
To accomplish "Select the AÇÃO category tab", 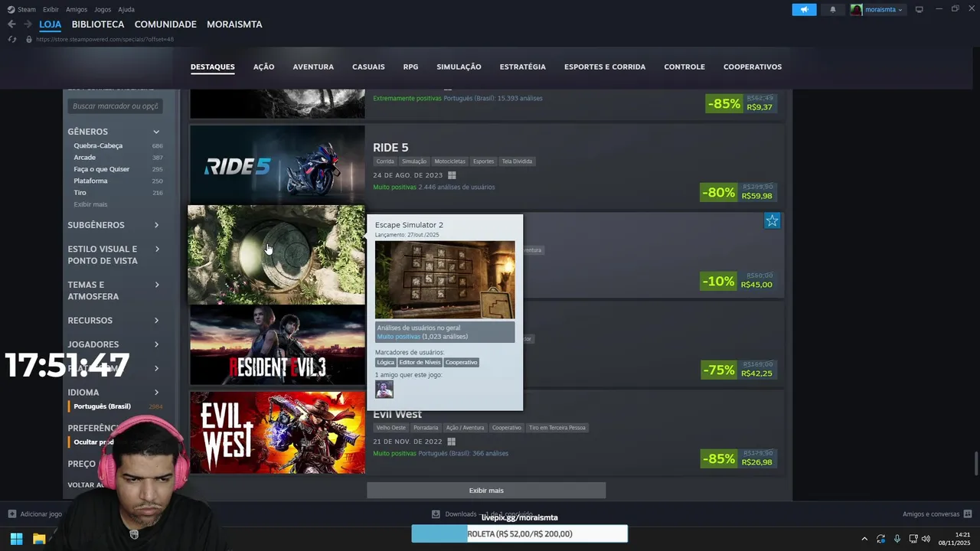I will 263,67.
